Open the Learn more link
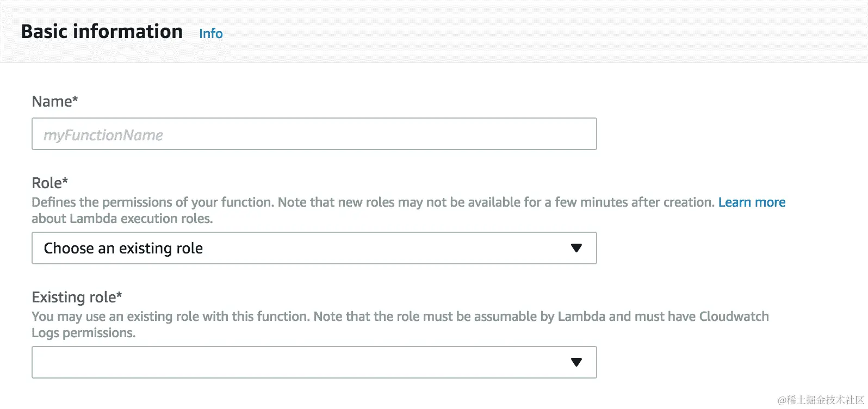Image resolution: width=868 pixels, height=409 pixels. click(x=752, y=202)
